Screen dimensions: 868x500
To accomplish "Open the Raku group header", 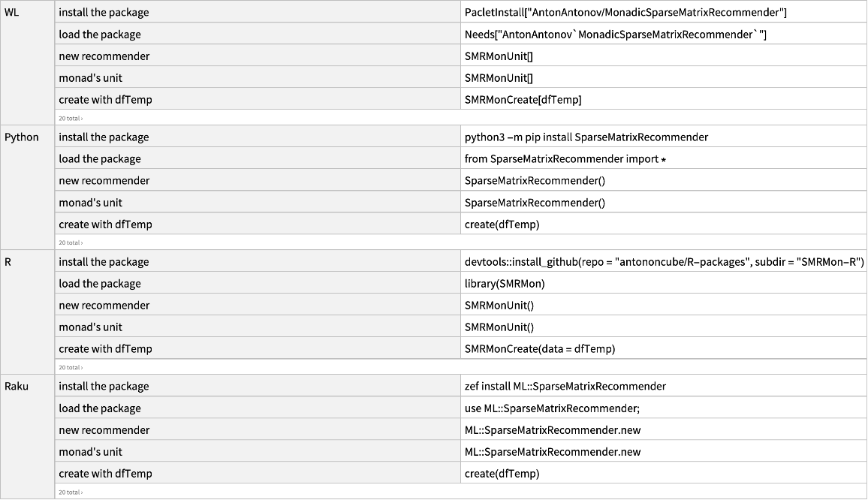I will [17, 387].
